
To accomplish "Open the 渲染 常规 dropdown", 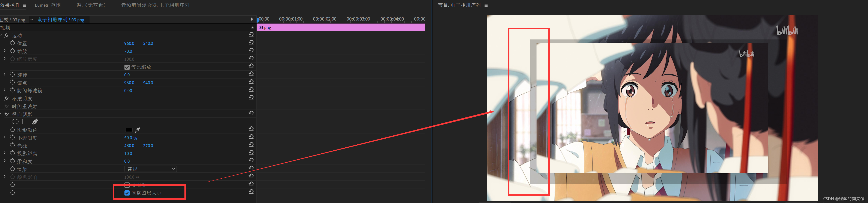I will point(151,169).
